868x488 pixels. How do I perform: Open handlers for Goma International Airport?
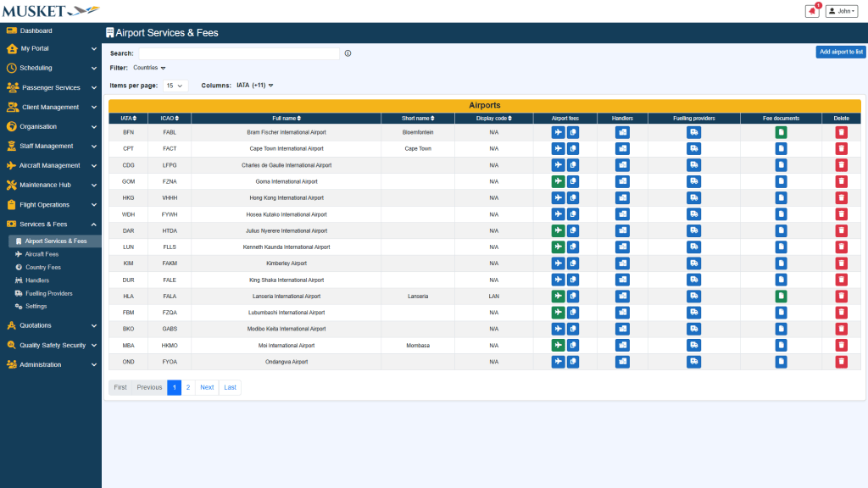tap(622, 181)
